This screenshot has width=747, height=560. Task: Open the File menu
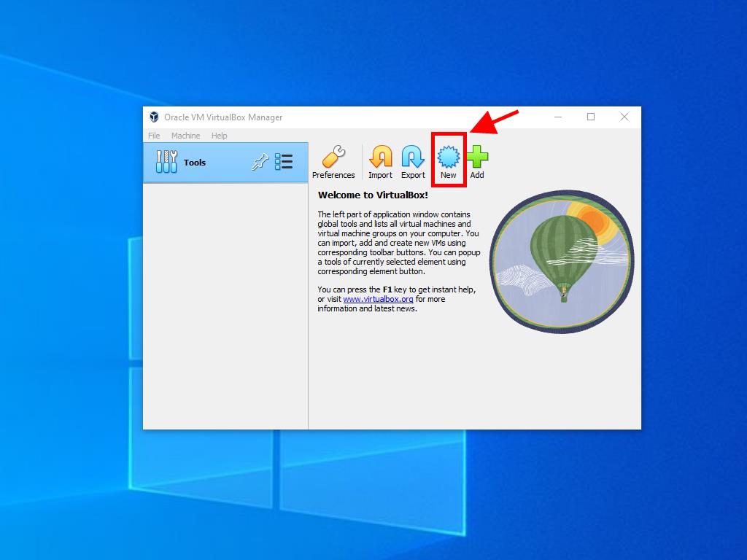click(x=154, y=136)
